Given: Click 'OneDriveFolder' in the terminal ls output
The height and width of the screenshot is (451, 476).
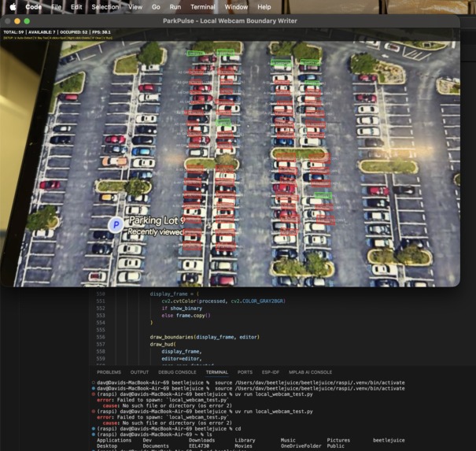Looking at the screenshot, I should [x=301, y=446].
